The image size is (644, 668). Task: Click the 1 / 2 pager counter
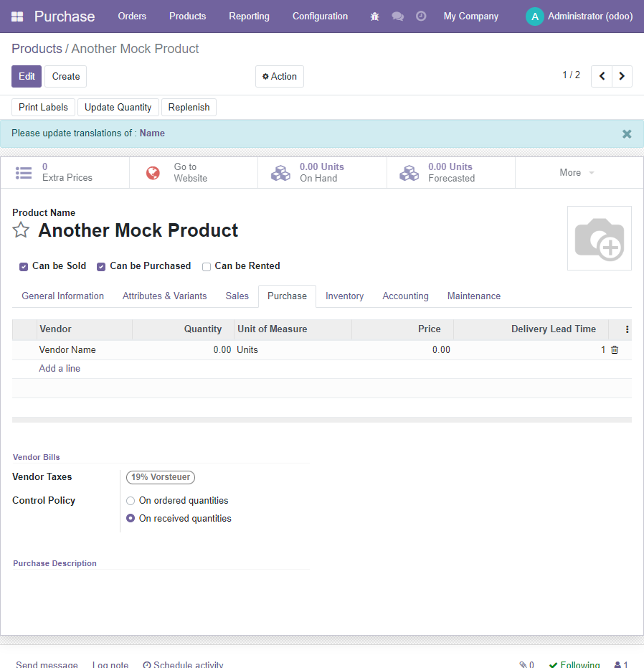(x=571, y=75)
